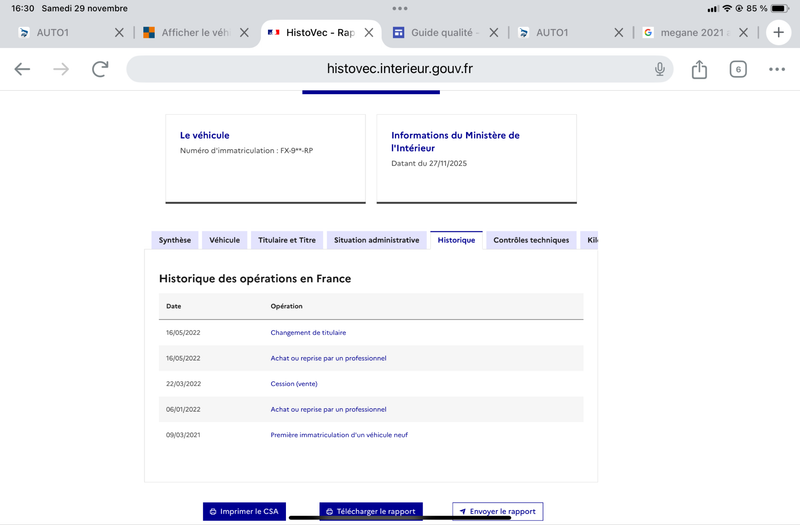This screenshot has height=525, width=800.
Task: Select the Situation administrative tab
Action: point(377,240)
